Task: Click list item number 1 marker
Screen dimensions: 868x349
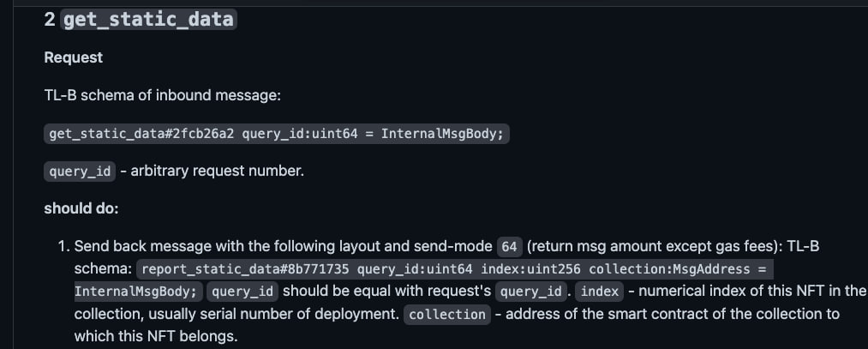Action: point(64,246)
